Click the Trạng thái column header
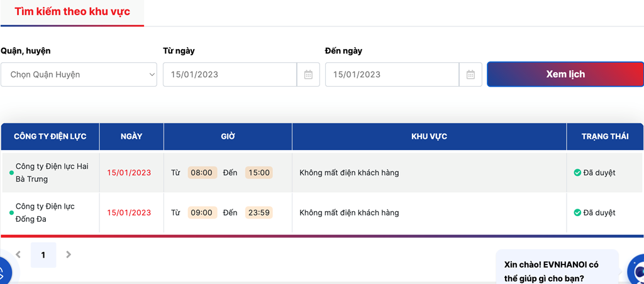The width and height of the screenshot is (644, 284). tap(605, 137)
